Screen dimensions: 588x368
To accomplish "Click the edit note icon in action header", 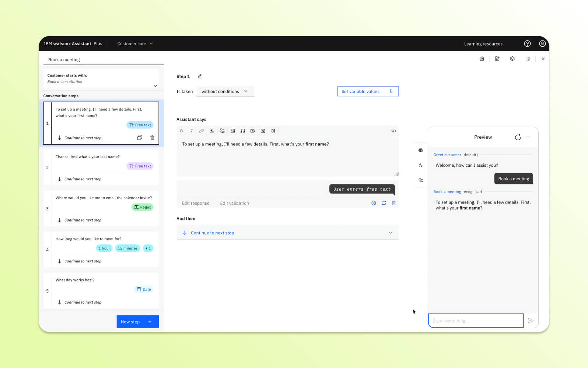I will click(497, 59).
